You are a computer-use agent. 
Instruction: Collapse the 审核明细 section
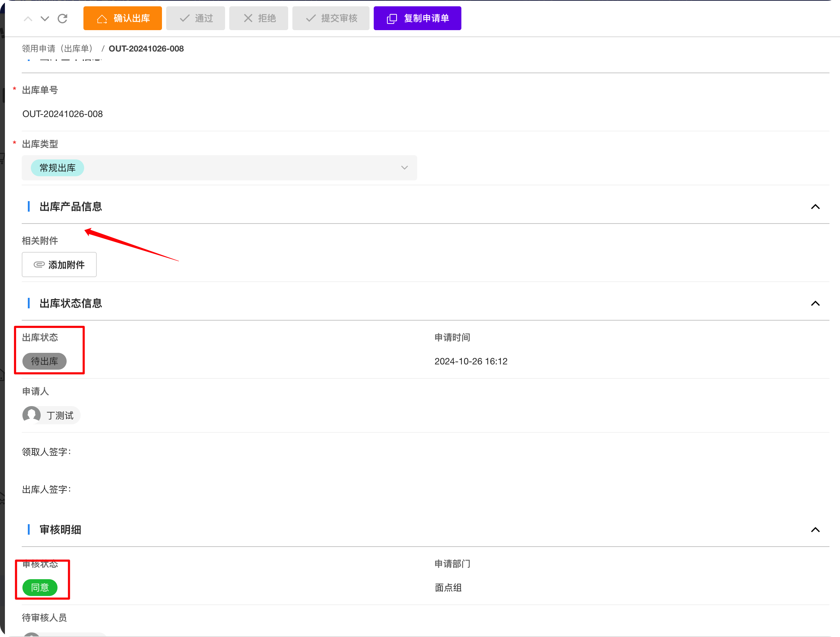(x=815, y=529)
